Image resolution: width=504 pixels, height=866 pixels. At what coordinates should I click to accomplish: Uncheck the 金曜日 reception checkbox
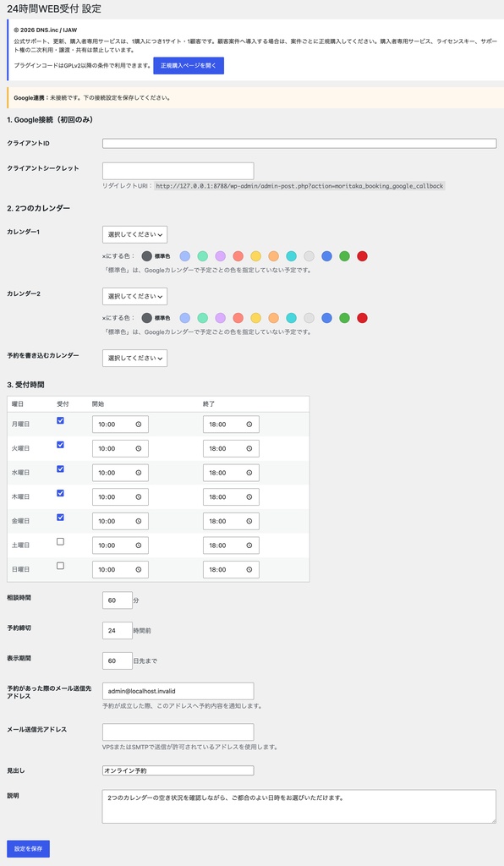point(60,518)
